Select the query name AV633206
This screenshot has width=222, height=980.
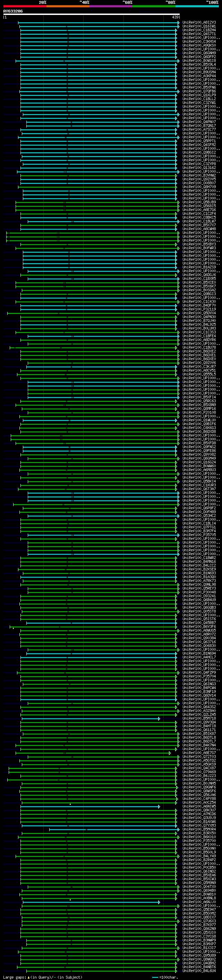(13, 11)
